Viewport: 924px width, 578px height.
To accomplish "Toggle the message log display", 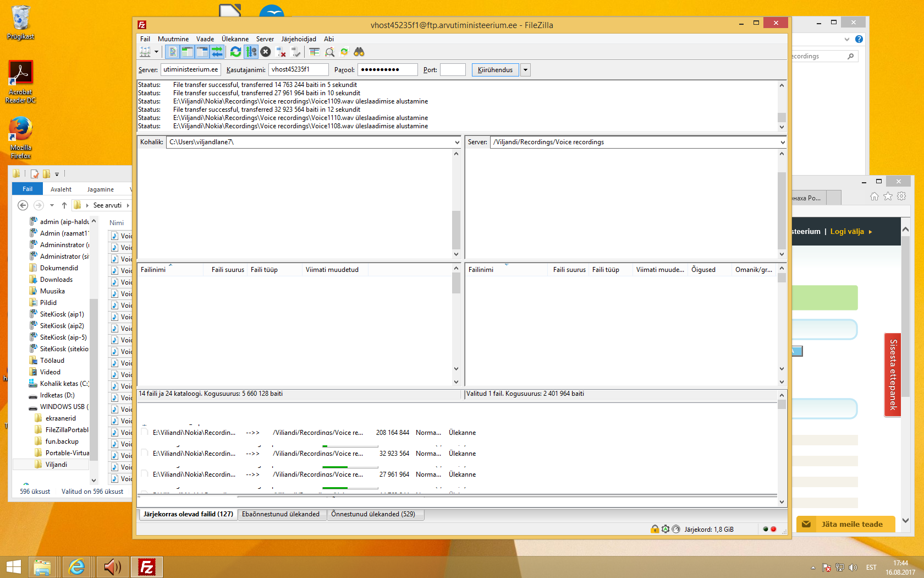I will pos(173,52).
